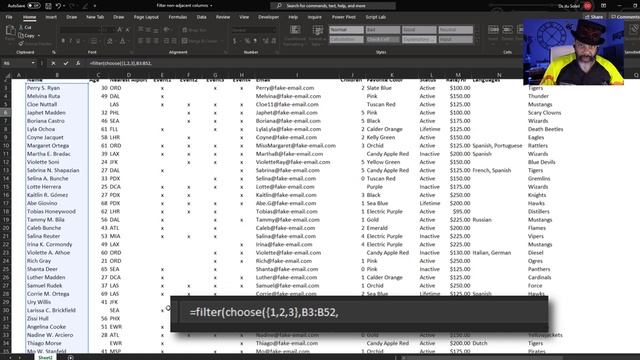Viewport: 640px width, 360px height.
Task: Open the Conditional Formatting icon
Action: pyautogui.click(x=295, y=30)
